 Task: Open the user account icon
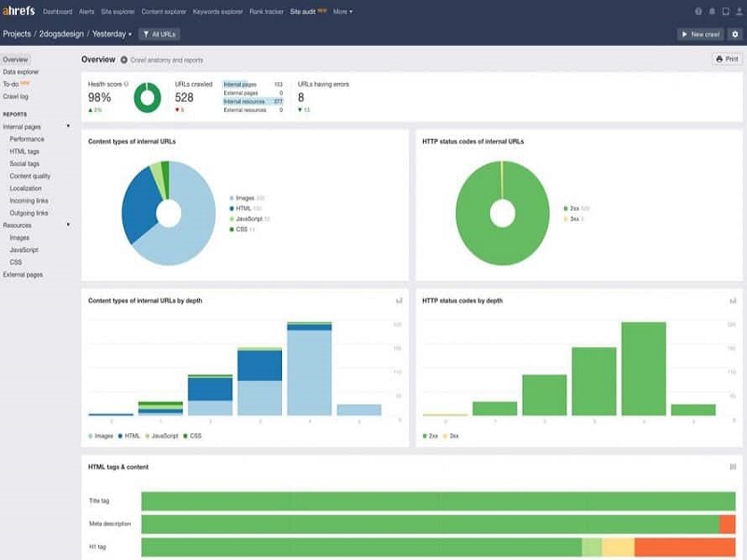(740, 11)
